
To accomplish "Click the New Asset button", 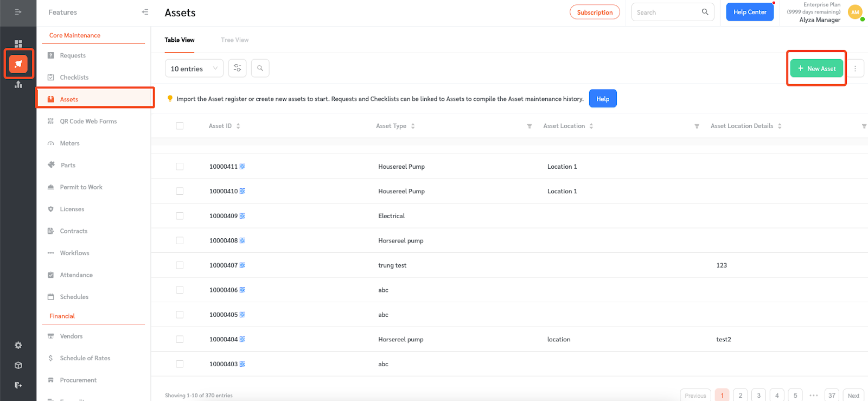I will tap(816, 68).
